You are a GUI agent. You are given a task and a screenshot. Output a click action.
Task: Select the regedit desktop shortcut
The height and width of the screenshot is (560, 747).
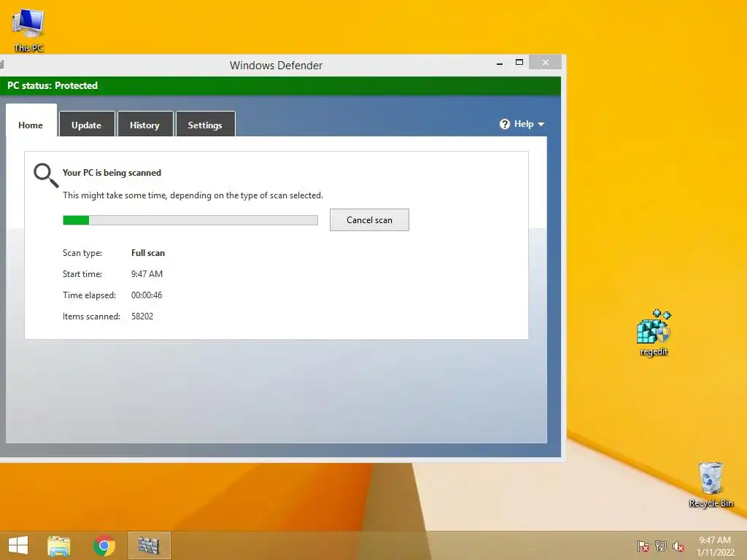coord(654,332)
